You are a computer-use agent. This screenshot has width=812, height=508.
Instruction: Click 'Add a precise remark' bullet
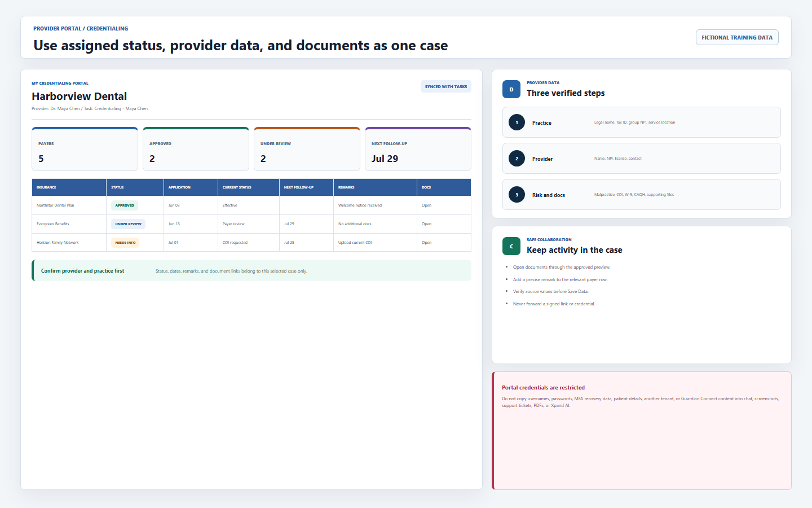pyautogui.click(x=560, y=279)
